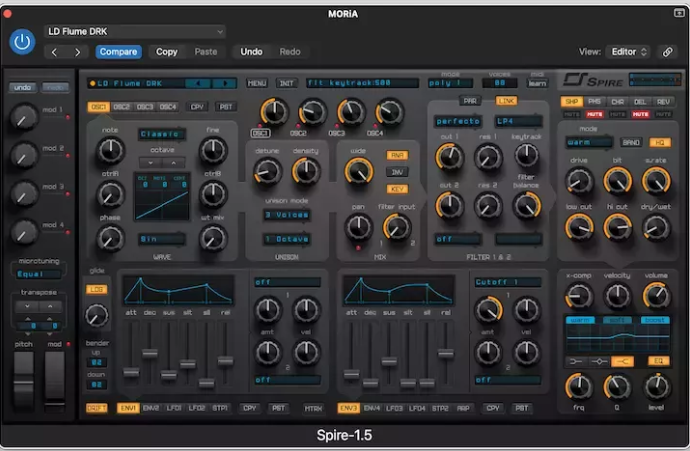Click the EQ frq knob
Image resolution: width=690 pixels, height=451 pixels.
click(579, 387)
